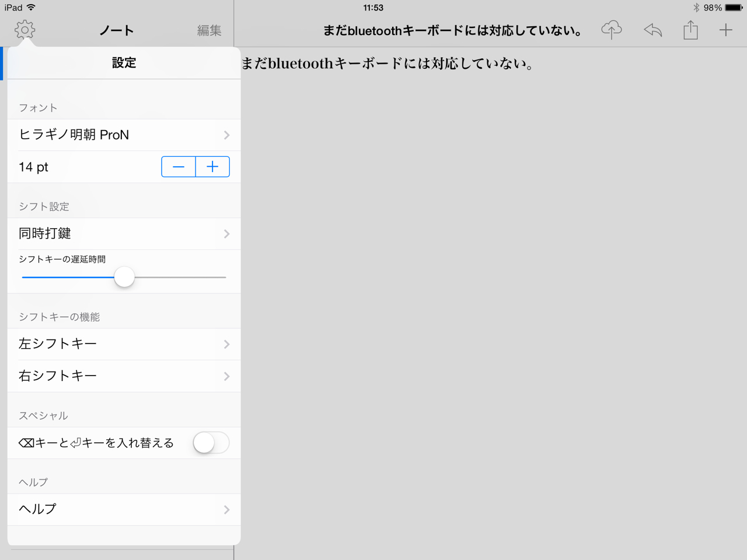Expand the 左シフトキー options
747x560 pixels.
coord(124,344)
